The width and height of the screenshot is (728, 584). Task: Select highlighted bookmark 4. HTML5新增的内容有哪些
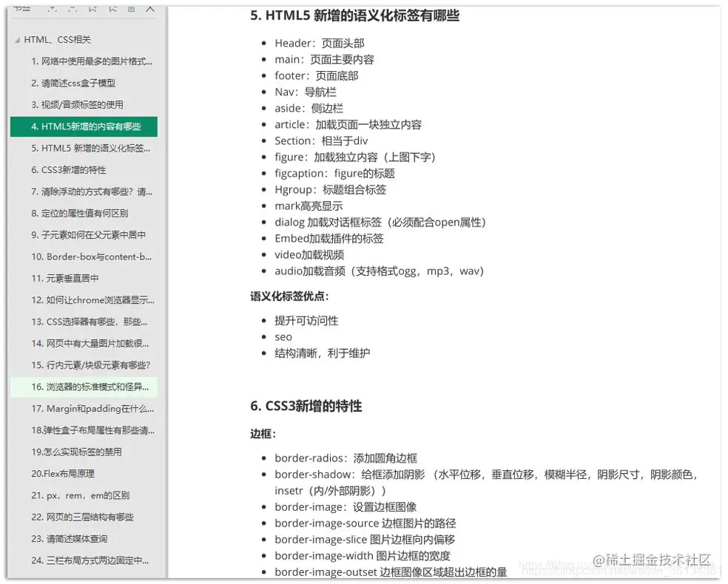tap(84, 126)
